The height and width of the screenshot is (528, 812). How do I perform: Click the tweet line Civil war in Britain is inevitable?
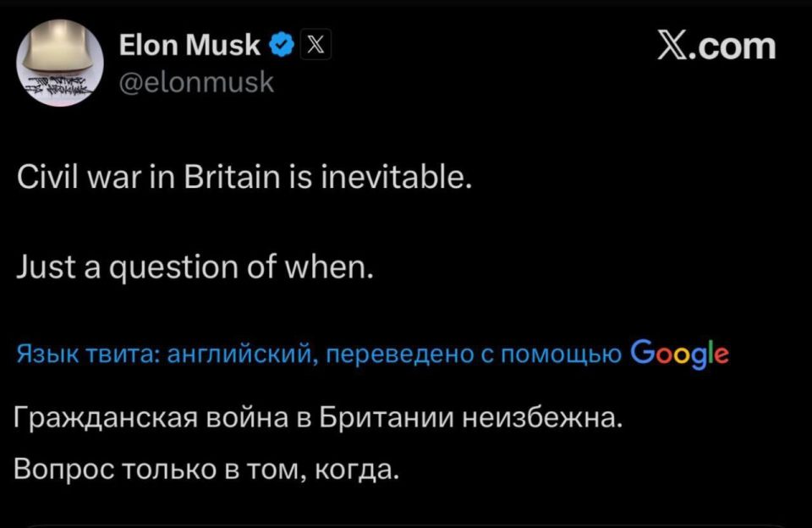(x=244, y=175)
